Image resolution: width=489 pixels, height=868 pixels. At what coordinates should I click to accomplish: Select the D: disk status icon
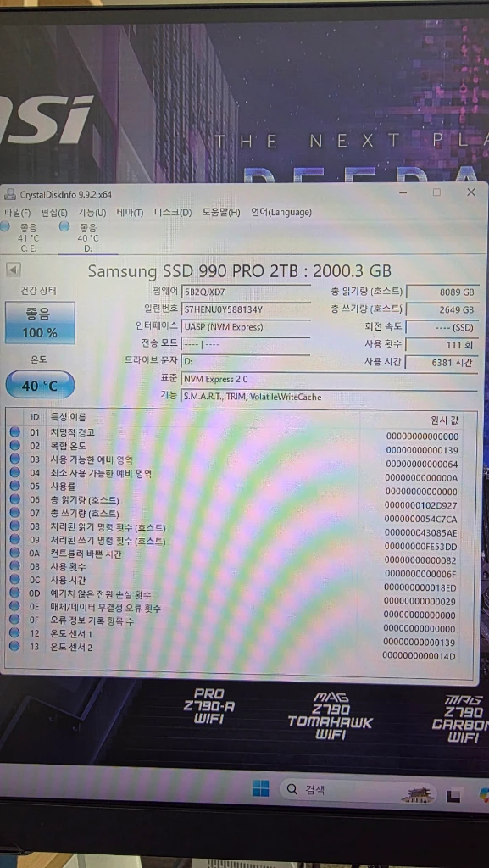[64, 226]
